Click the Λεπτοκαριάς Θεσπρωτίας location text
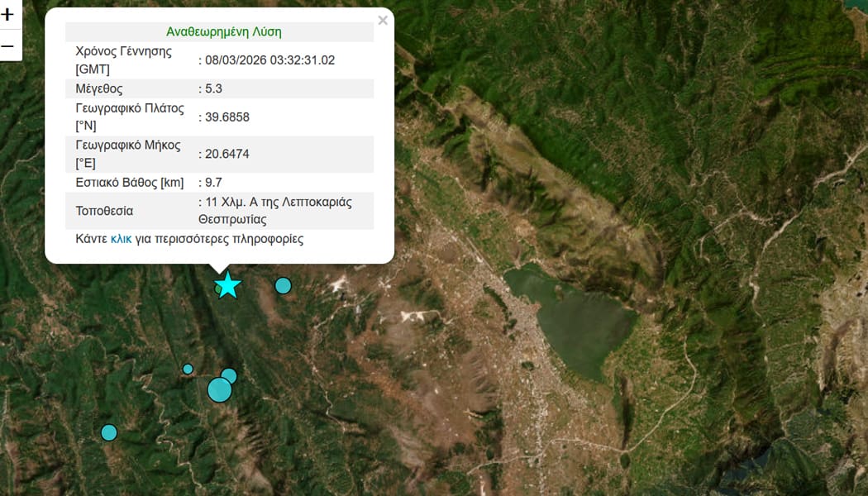 (275, 211)
